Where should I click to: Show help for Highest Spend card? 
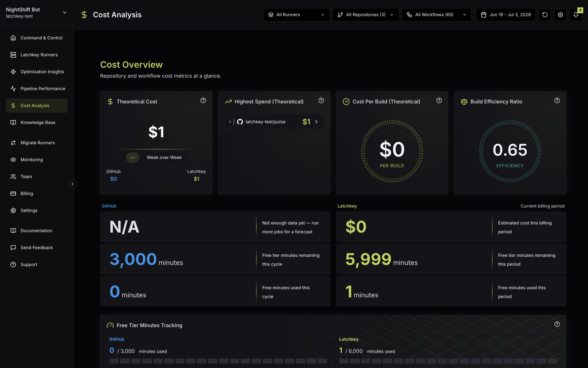[x=321, y=100]
